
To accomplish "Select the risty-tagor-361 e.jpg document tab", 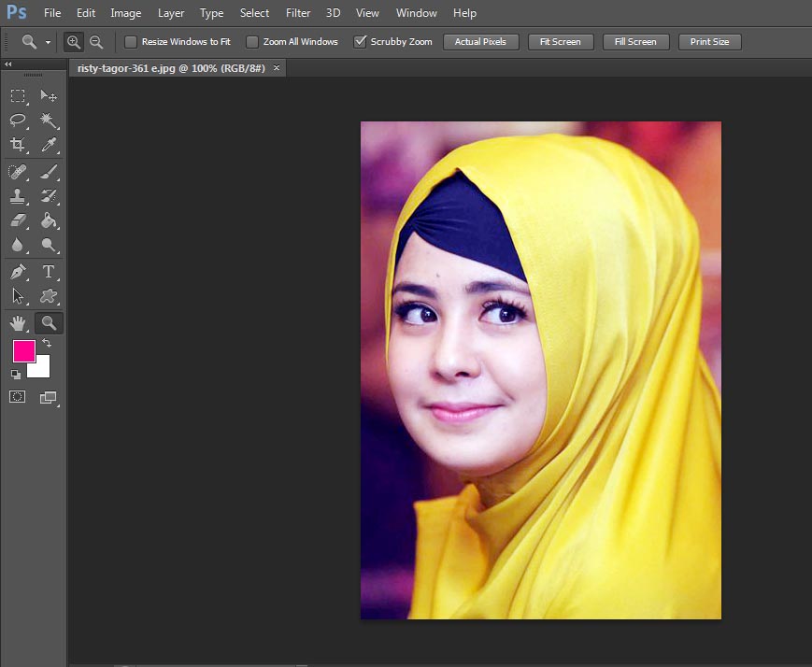I will coord(168,67).
